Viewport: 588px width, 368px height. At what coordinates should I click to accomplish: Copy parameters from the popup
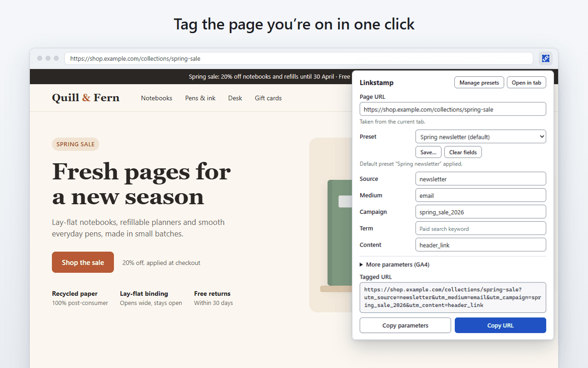click(405, 325)
